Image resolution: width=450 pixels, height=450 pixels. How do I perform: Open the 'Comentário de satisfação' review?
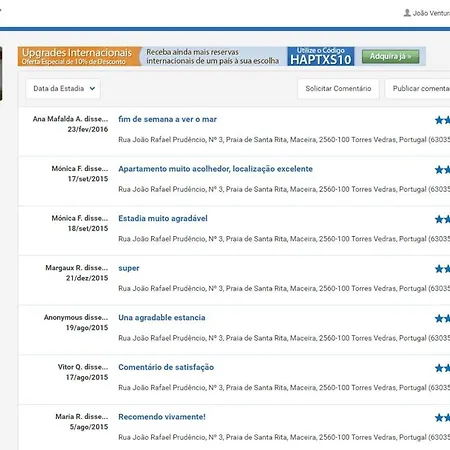166,367
